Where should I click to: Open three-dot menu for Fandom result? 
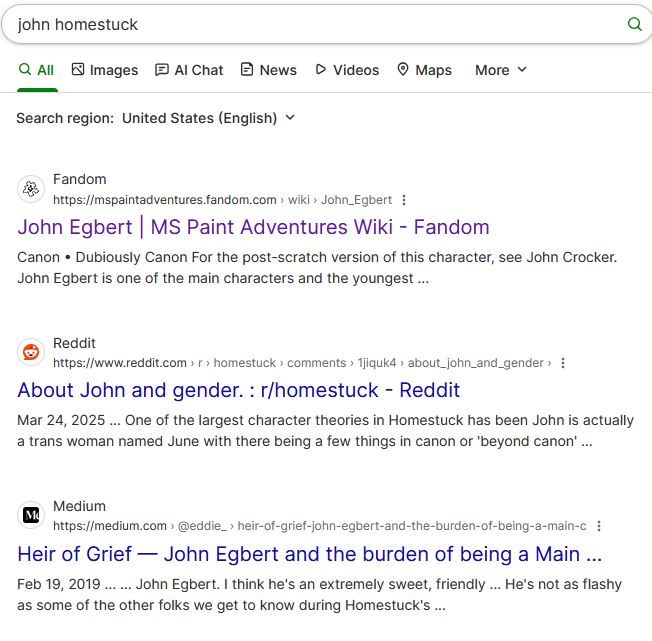404,200
